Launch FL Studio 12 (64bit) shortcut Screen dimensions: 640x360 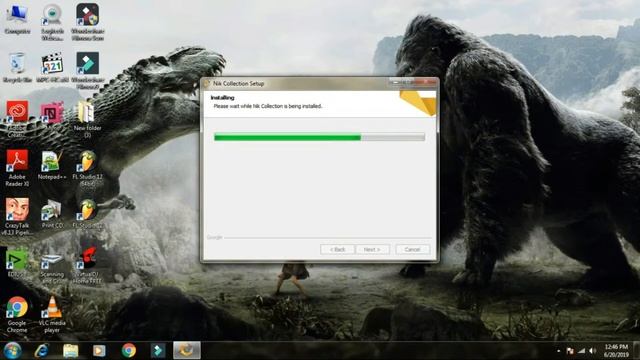click(87, 168)
